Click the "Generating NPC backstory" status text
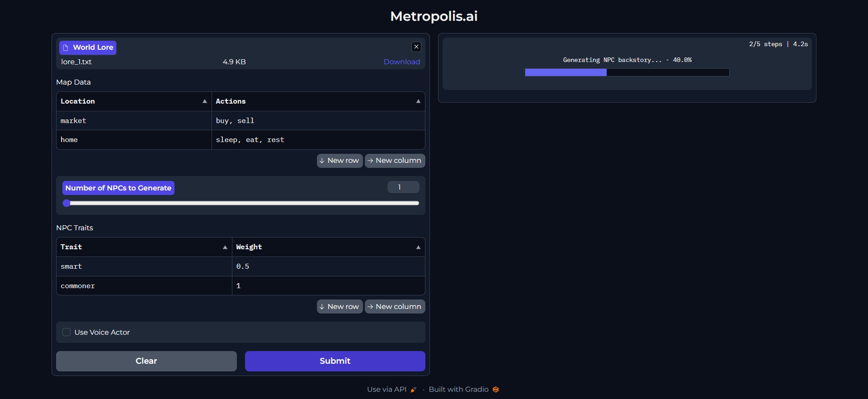Viewport: 868px width, 399px height. (627, 60)
